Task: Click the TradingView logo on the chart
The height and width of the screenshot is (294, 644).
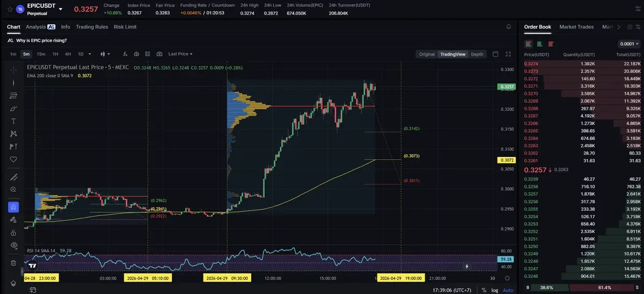Action: tap(33, 265)
